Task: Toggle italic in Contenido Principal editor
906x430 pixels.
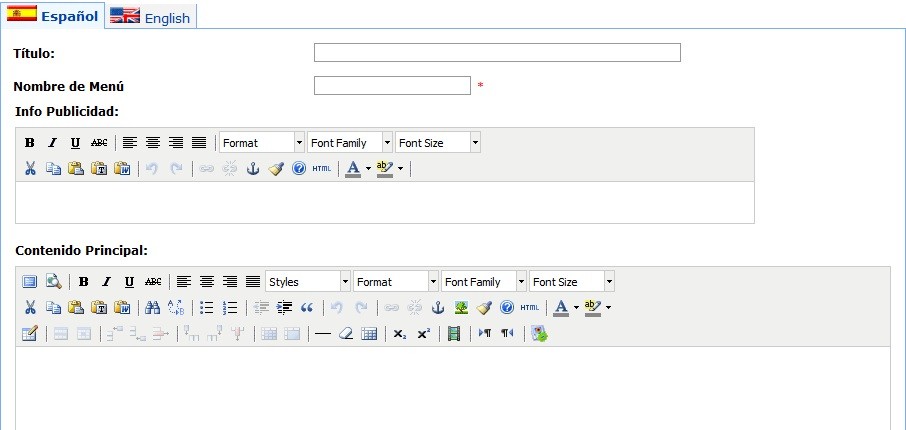Action: click(106, 282)
